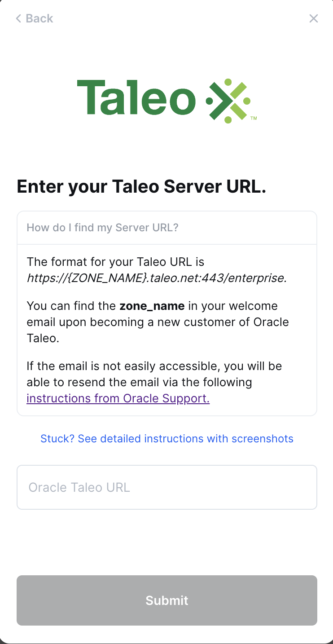Click the 'If the email is not easily accessible' sentence
Image resolution: width=333 pixels, height=644 pixels.
click(154, 366)
